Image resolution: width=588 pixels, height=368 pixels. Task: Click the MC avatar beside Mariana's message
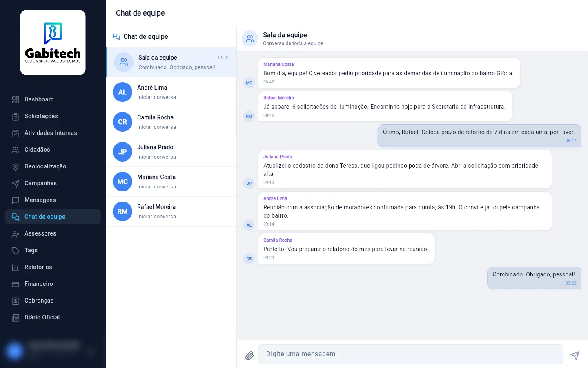pos(249,83)
